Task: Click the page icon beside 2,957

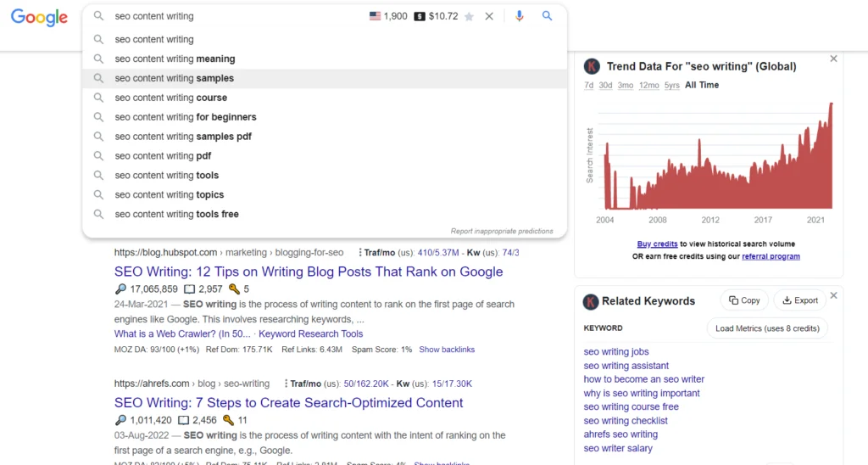Action: [x=189, y=289]
